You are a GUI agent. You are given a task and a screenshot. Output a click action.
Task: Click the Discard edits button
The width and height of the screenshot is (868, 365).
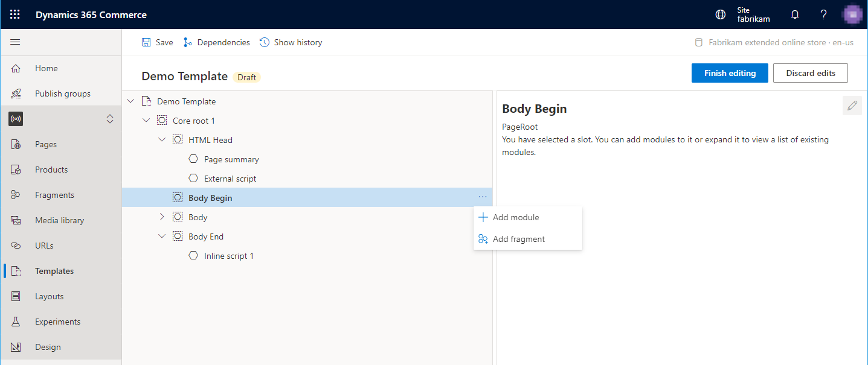click(810, 72)
